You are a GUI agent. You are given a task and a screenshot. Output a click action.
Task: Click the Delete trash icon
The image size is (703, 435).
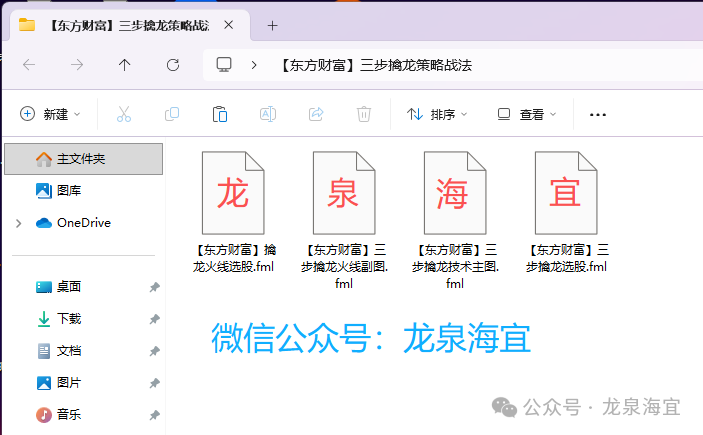[364, 114]
